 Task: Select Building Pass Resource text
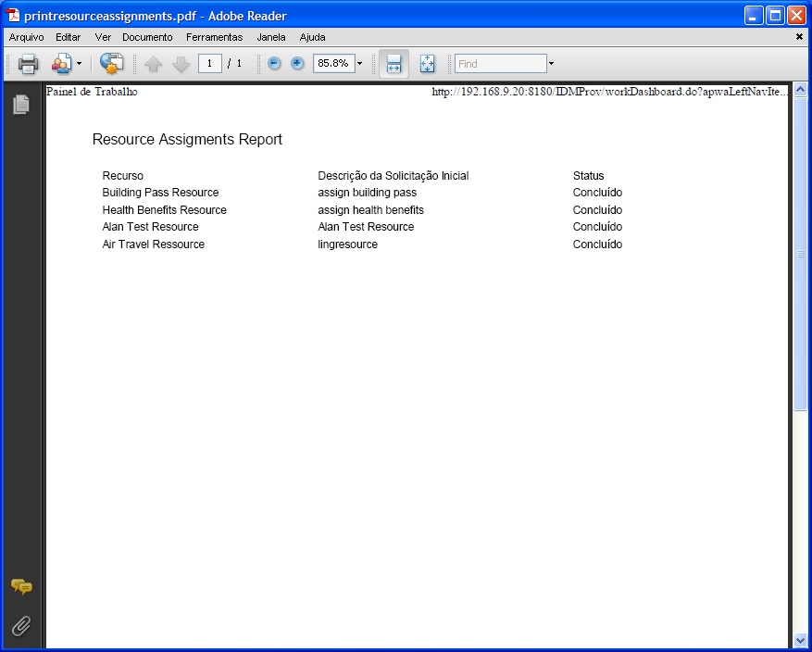[x=160, y=193]
